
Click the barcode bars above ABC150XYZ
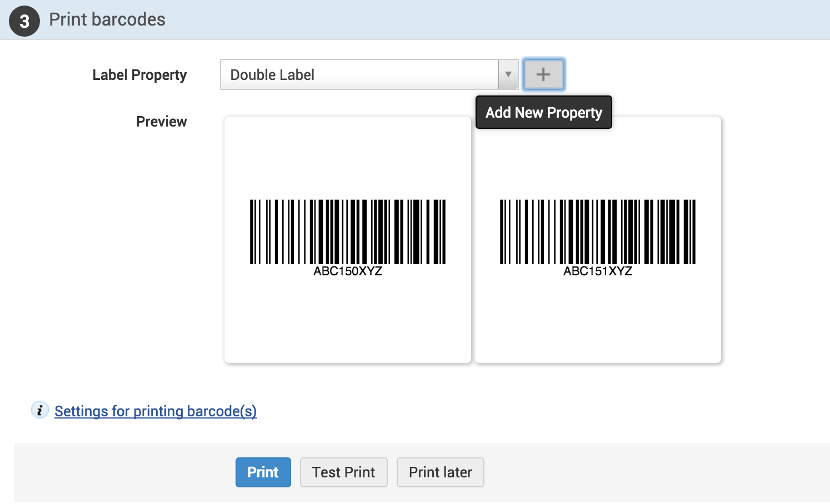tap(348, 231)
